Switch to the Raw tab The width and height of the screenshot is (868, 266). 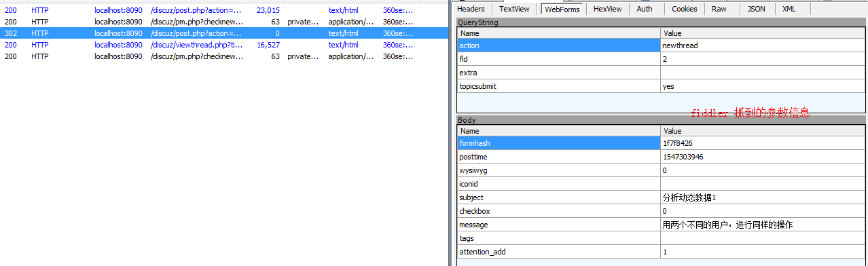(719, 9)
